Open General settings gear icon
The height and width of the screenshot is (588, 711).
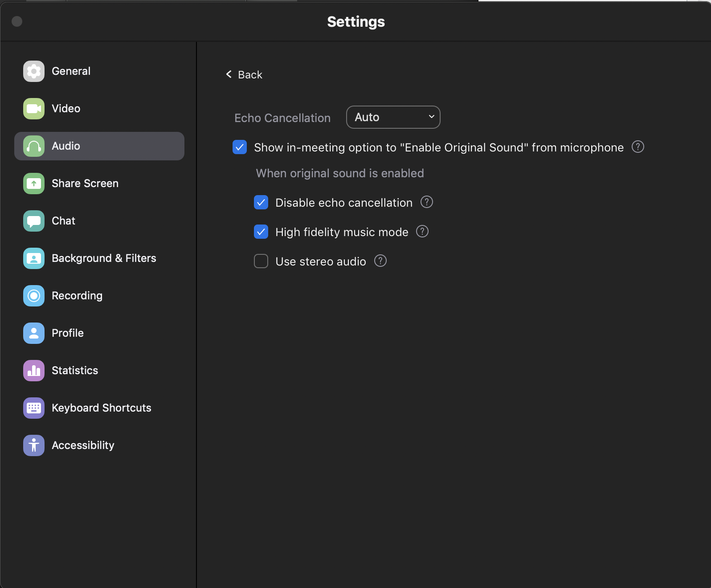pyautogui.click(x=34, y=71)
